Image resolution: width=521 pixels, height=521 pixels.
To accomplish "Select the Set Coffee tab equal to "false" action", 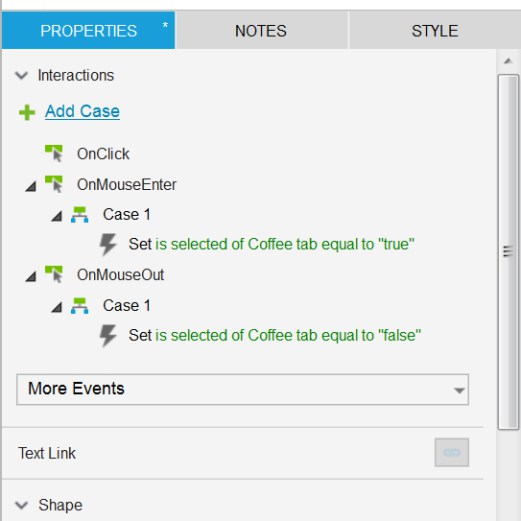I will [x=275, y=335].
